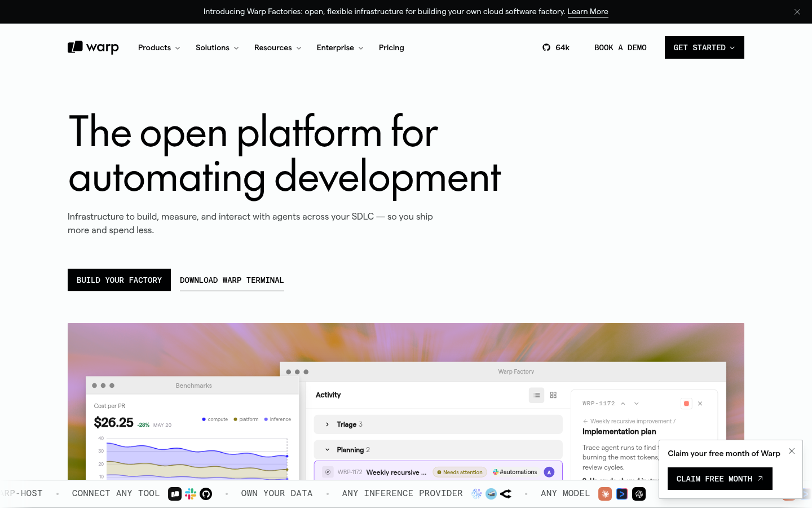Click the Slack icon before #automations

496,472
